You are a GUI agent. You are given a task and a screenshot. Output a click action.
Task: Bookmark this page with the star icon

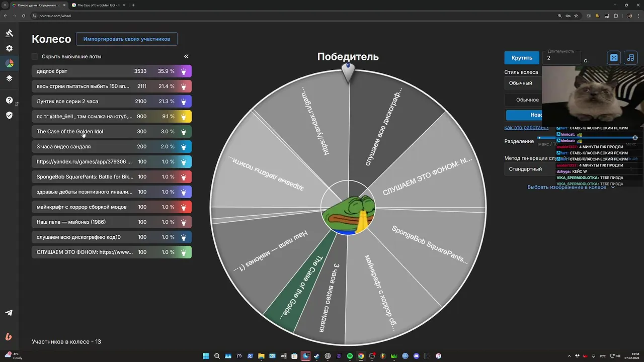[x=576, y=16]
